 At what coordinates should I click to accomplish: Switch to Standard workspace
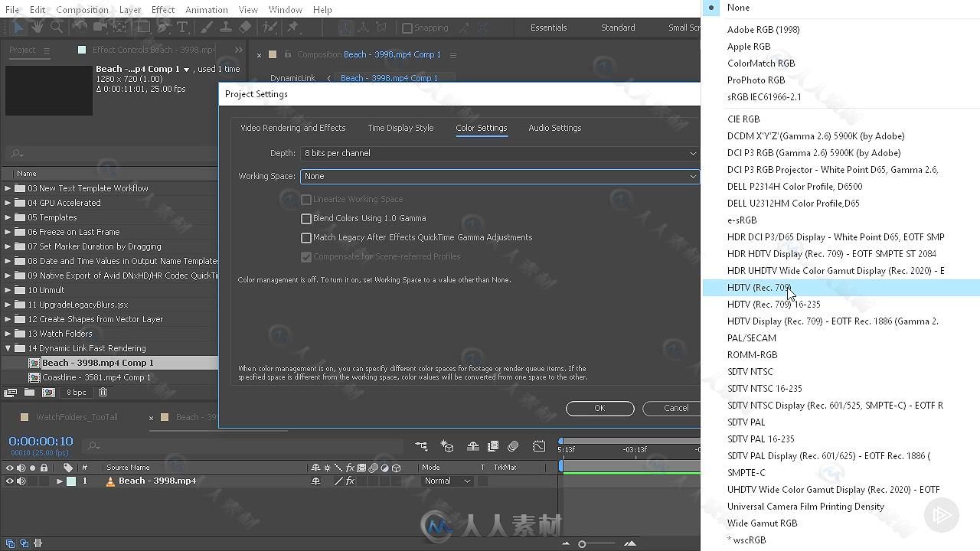click(618, 28)
